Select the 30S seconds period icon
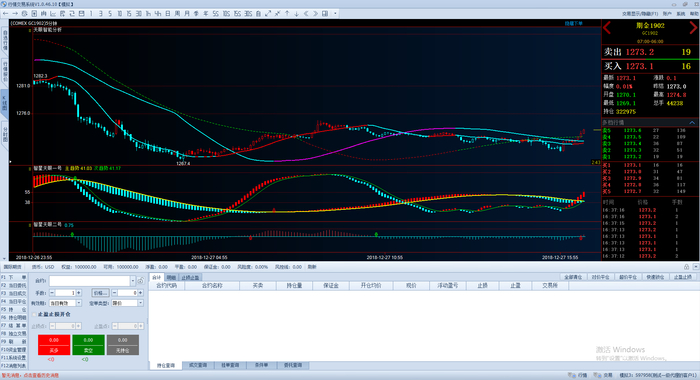This screenshot has height=380, width=700. 248,14
